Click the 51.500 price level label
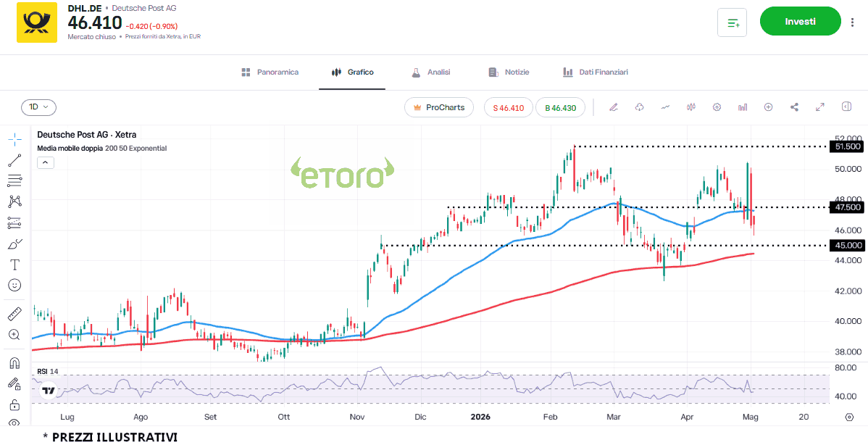Image resolution: width=868 pixels, height=445 pixels. coord(847,146)
